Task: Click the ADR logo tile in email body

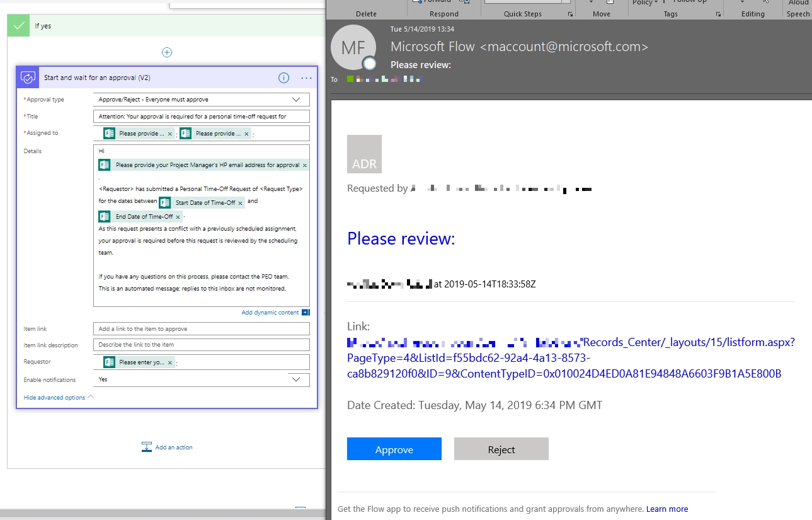Action: 364,154
